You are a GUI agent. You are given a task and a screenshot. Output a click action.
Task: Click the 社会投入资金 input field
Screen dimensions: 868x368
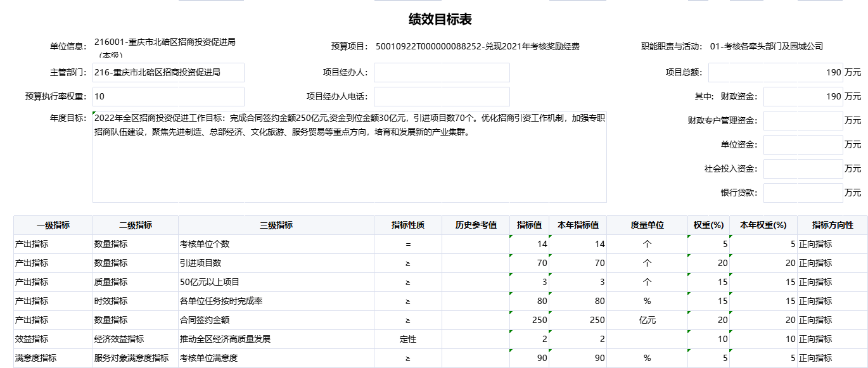click(x=803, y=169)
